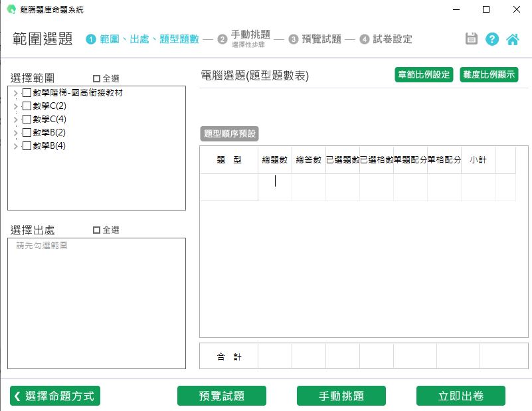Tick the 數學C(2) checkbox

coord(27,106)
